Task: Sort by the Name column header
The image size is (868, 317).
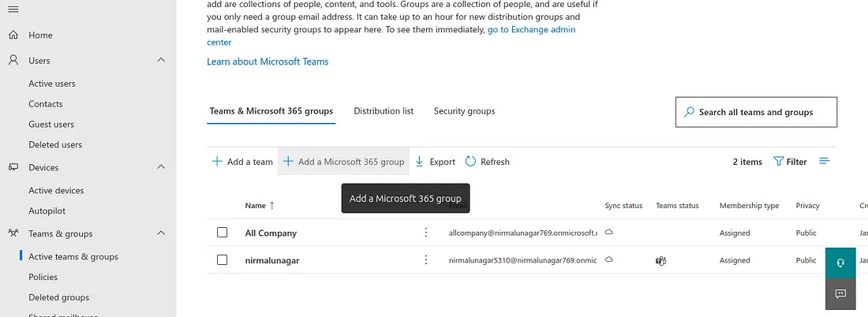Action: 256,206
